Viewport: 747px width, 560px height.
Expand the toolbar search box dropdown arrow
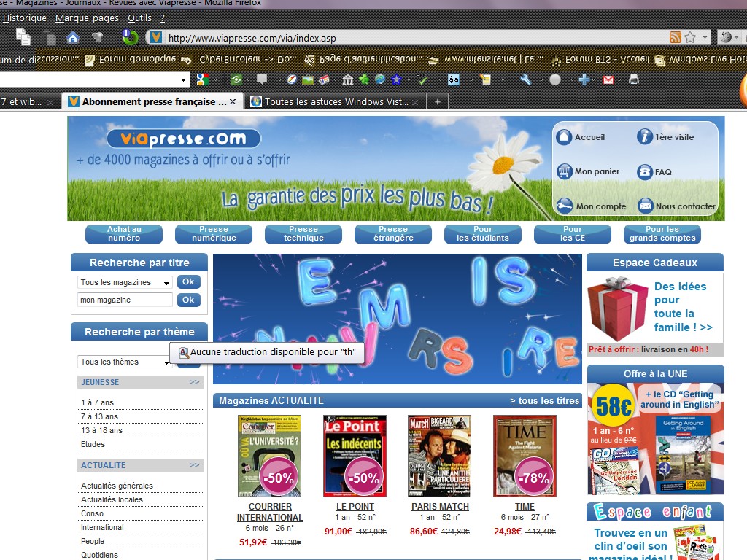[x=184, y=79]
